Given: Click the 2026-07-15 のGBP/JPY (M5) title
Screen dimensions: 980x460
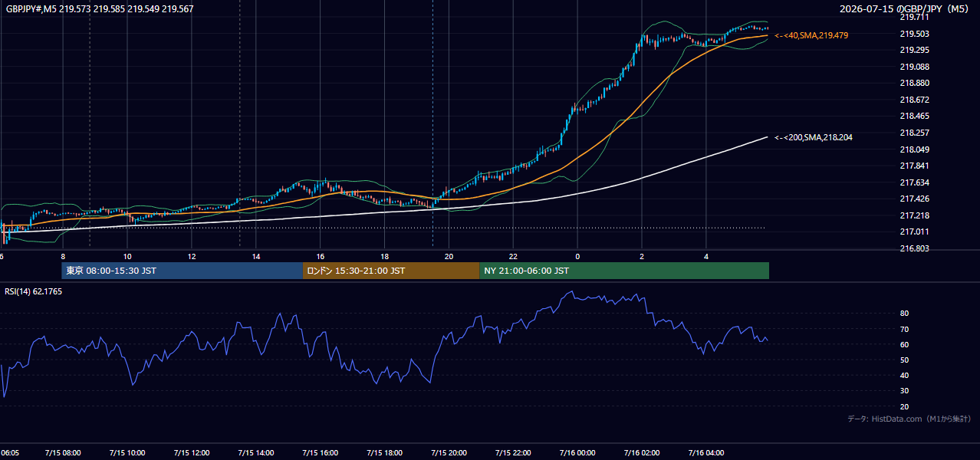Looking at the screenshot, I should tap(905, 9).
